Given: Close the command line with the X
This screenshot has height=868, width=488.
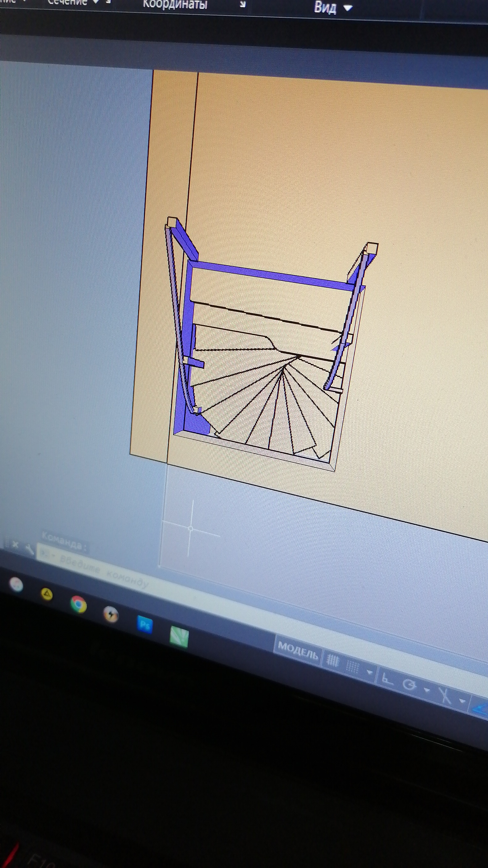Looking at the screenshot, I should [15, 545].
